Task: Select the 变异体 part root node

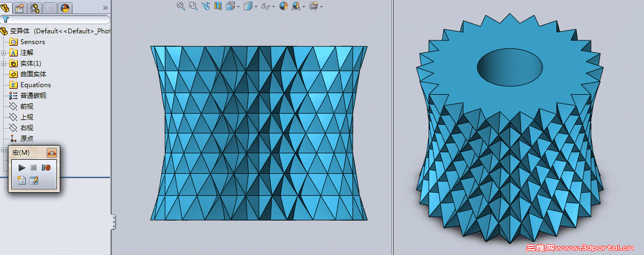Action: click(55, 31)
